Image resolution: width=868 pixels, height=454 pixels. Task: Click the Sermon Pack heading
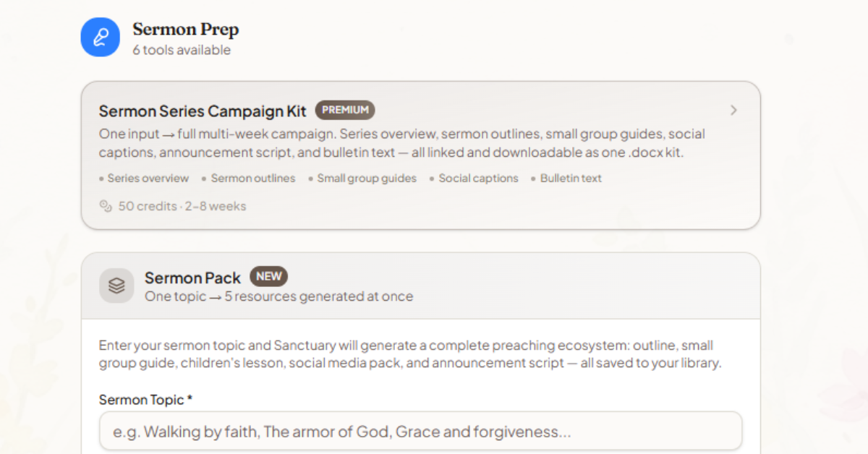click(192, 278)
